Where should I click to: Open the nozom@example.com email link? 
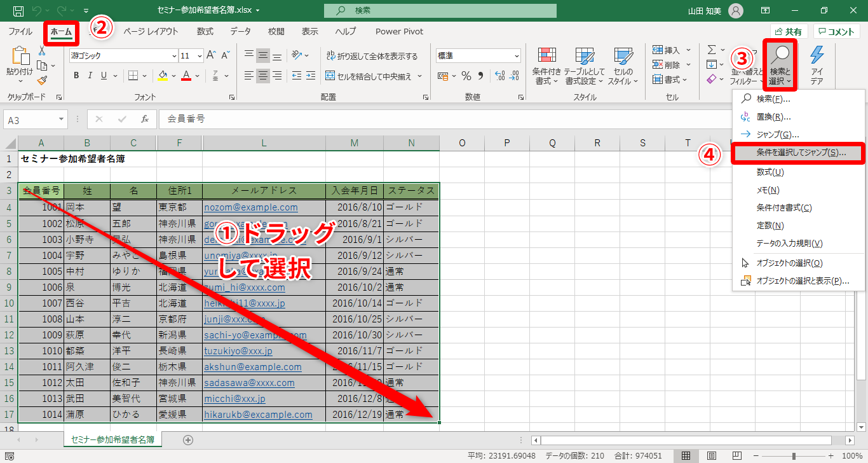(x=250, y=207)
